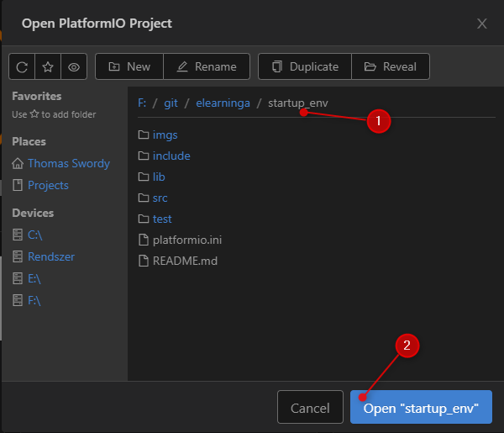Image resolution: width=504 pixels, height=433 pixels.
Task: Open Thomas Swordy home place
Action: 69,163
